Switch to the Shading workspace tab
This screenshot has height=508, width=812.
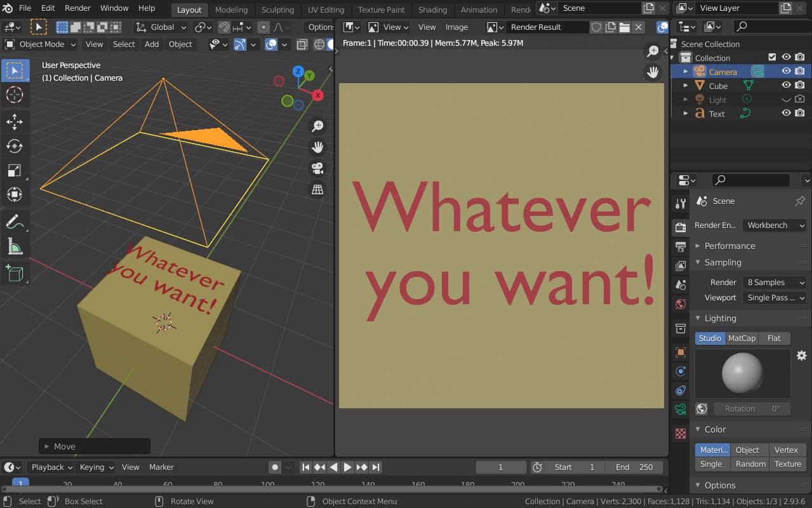[432, 10]
